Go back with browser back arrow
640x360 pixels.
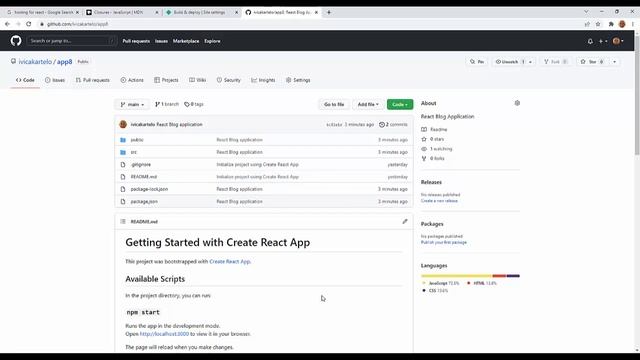point(7,24)
